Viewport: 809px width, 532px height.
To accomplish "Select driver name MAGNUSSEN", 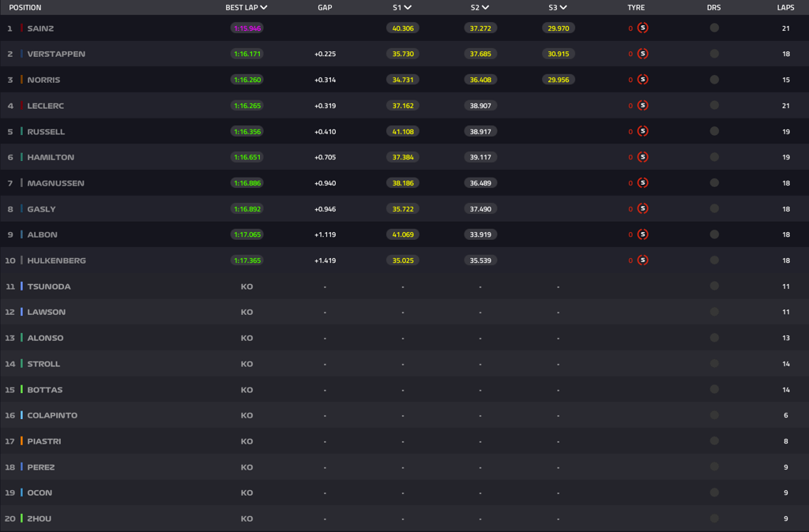I will click(x=56, y=183).
